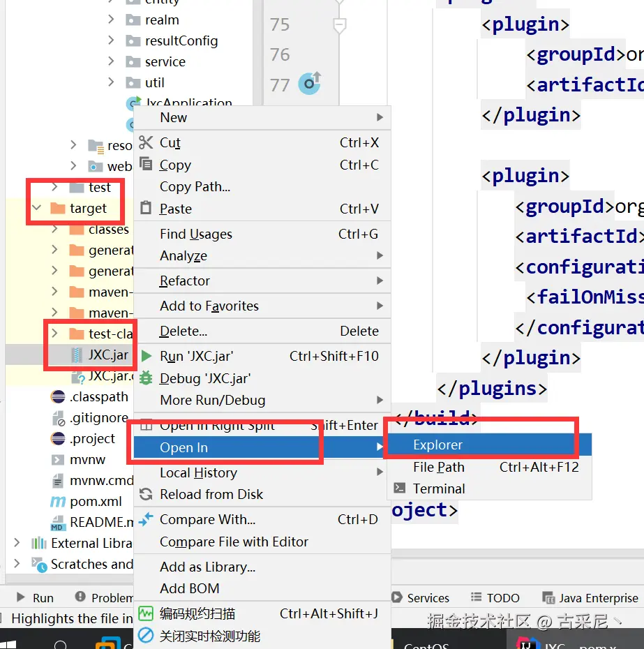644x649 pixels.
Task: Click the mvnw script file icon
Action: (x=58, y=459)
